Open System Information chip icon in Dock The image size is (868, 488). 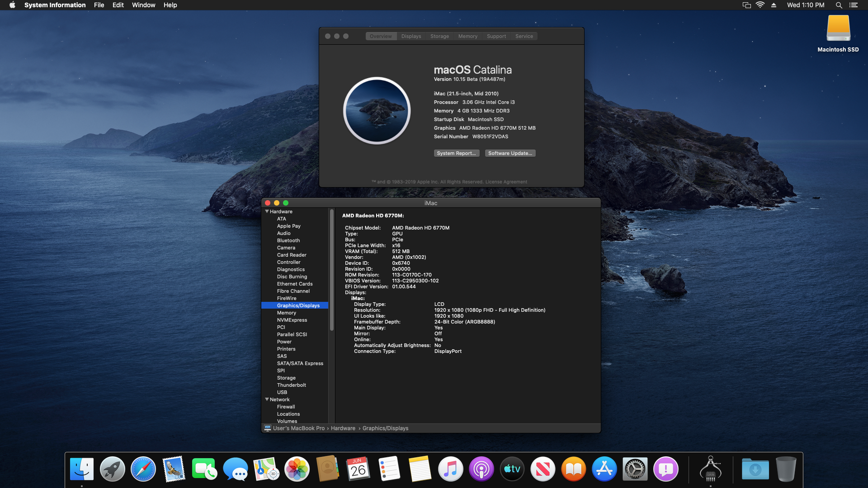pos(710,469)
